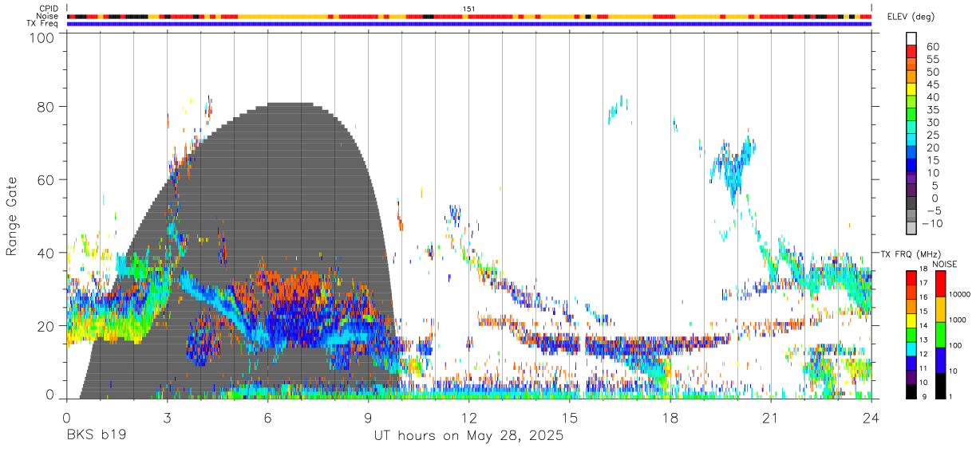Pick the red segment of ELEV colorbar

tap(911, 53)
